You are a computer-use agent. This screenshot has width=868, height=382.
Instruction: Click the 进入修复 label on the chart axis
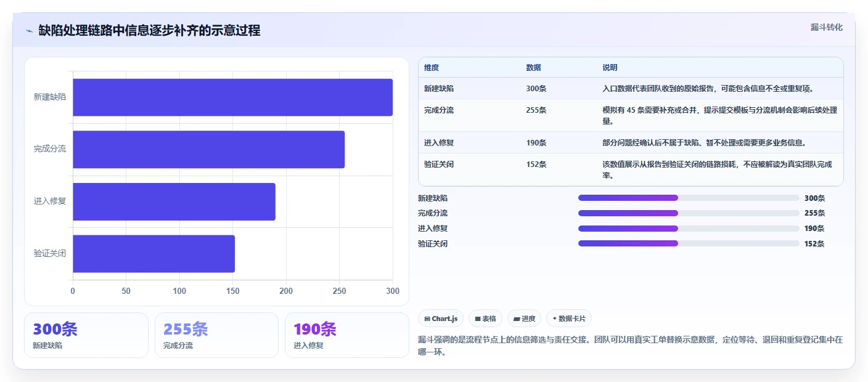[50, 201]
